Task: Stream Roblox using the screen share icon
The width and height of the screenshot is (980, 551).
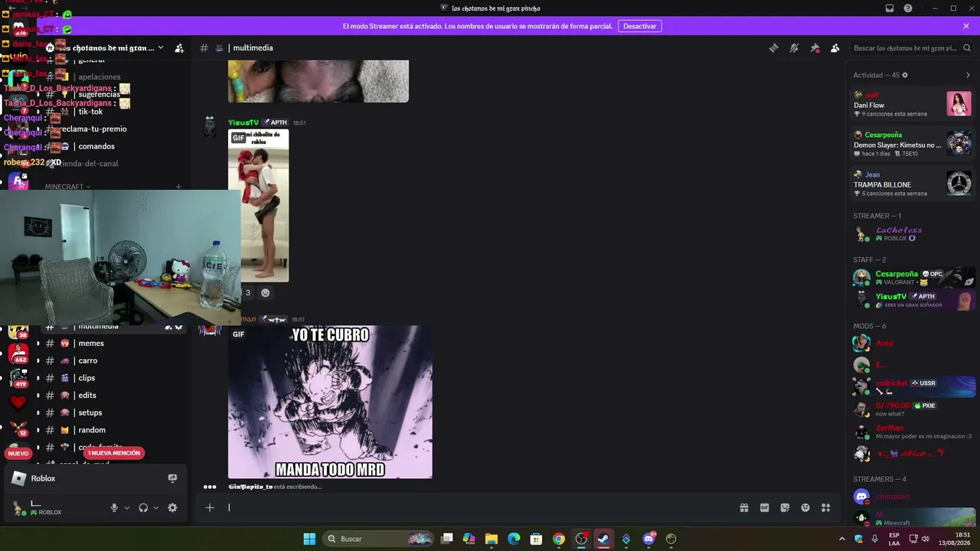Action: [172, 478]
